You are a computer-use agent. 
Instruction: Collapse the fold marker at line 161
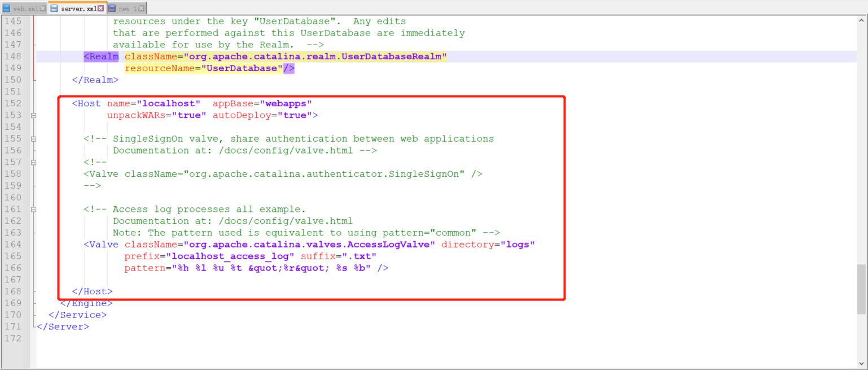(x=34, y=210)
